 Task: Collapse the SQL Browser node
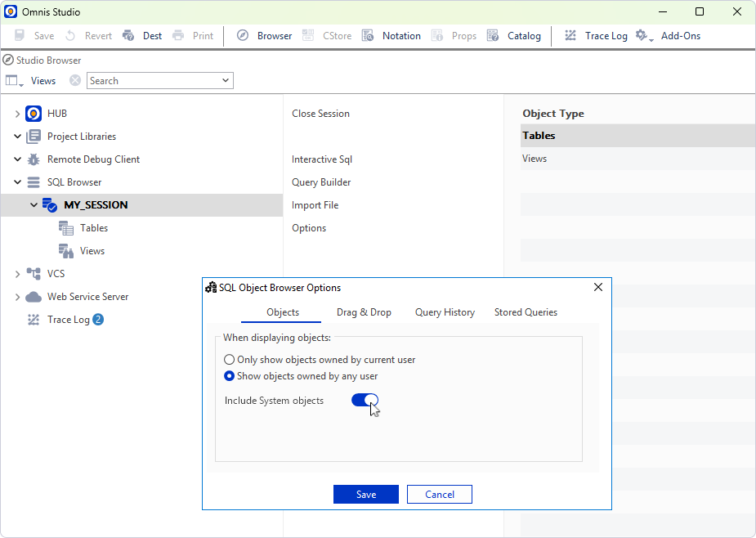pyautogui.click(x=17, y=182)
